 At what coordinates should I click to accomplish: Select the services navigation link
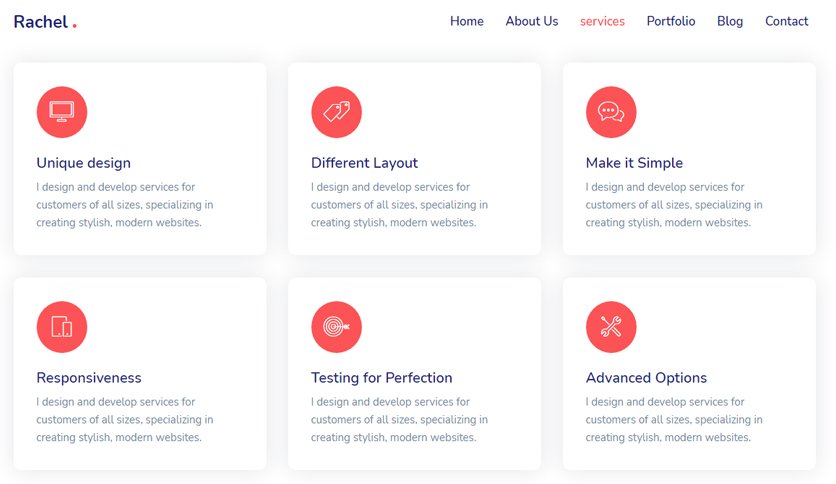point(602,21)
